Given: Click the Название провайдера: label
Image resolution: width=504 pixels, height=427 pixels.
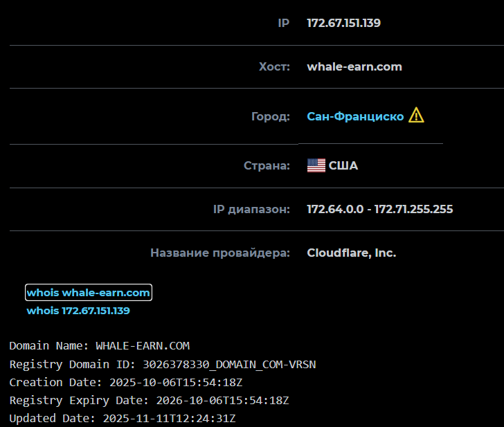Looking at the screenshot, I should coord(220,253).
